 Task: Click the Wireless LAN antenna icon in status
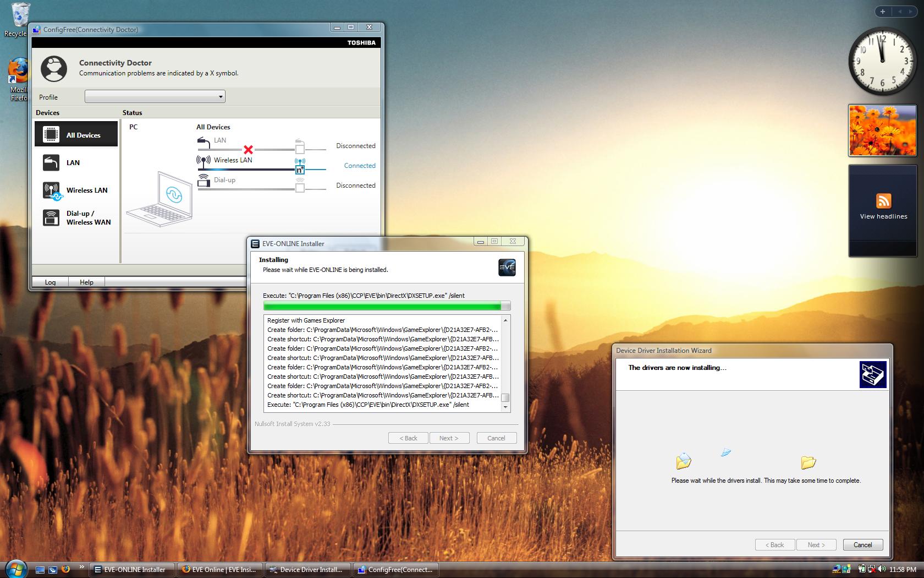[204, 161]
